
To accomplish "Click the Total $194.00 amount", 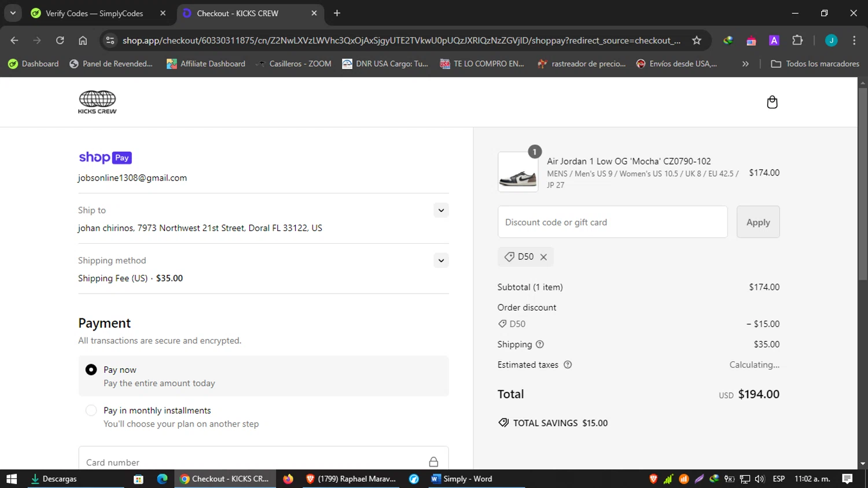I will pyautogui.click(x=759, y=394).
